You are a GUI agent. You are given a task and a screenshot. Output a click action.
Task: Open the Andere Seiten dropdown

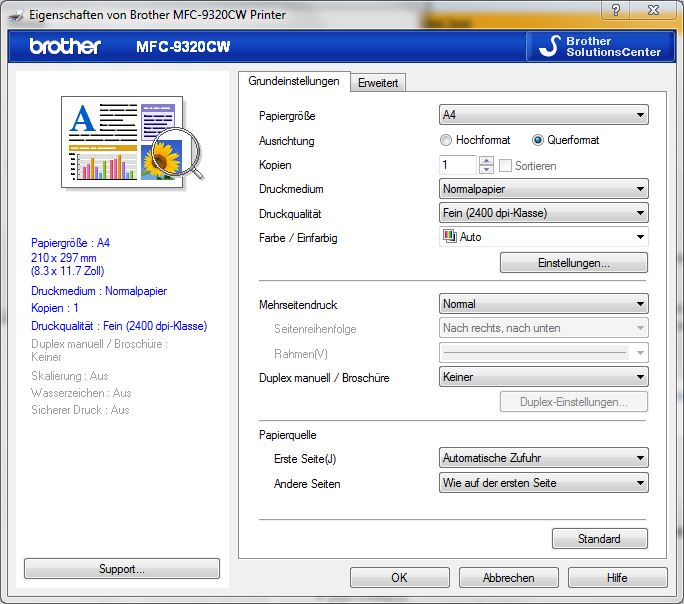click(544, 483)
